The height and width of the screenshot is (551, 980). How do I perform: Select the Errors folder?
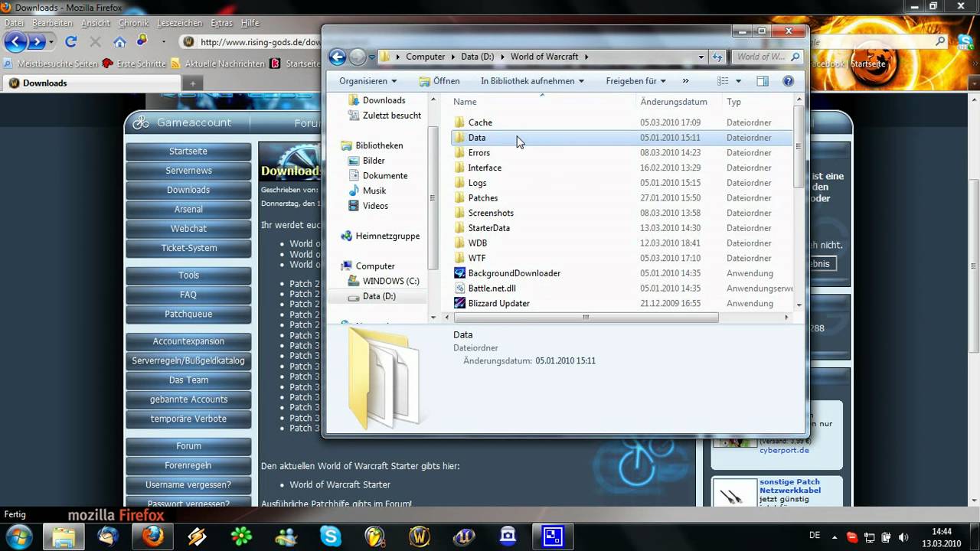[x=479, y=152]
